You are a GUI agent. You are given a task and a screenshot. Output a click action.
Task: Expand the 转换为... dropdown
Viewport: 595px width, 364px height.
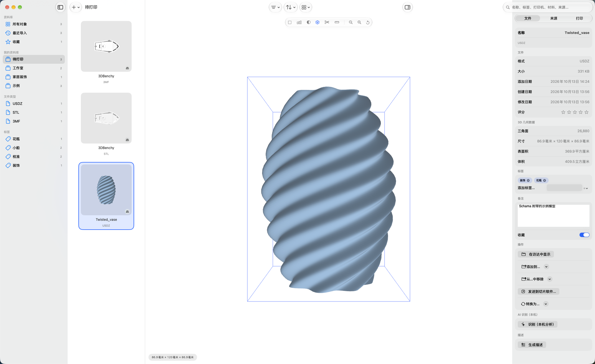[546, 304]
